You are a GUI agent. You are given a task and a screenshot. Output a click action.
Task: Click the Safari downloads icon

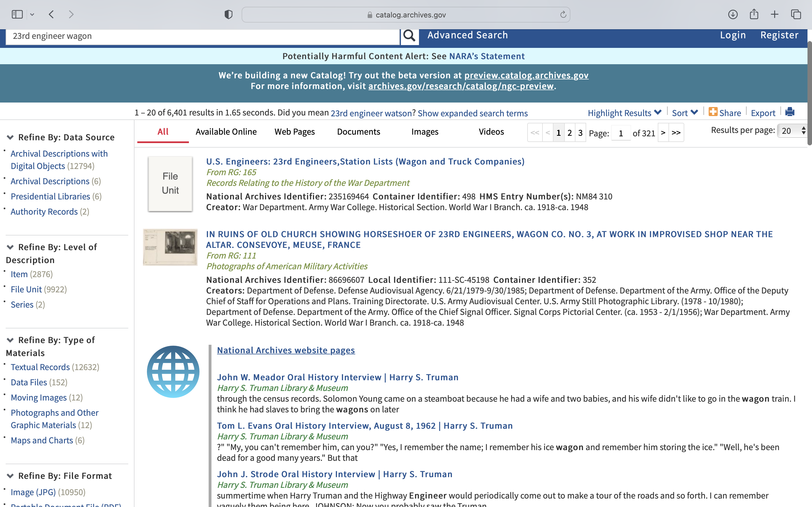732,14
